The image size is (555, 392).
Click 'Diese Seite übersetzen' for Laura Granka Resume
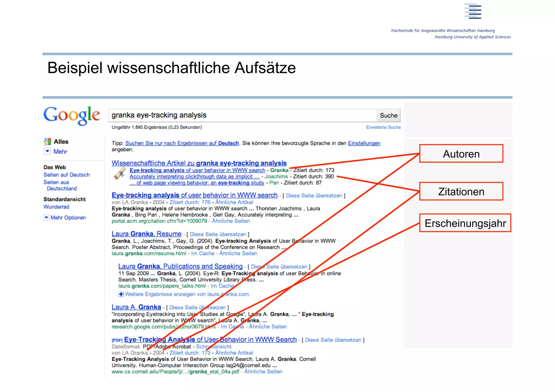pos(218,234)
